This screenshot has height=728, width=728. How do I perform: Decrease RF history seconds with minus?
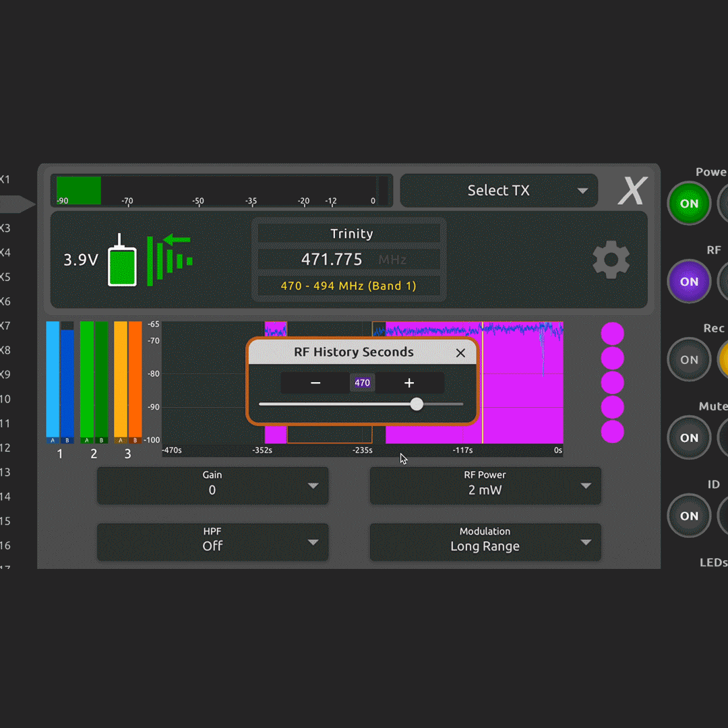315,383
